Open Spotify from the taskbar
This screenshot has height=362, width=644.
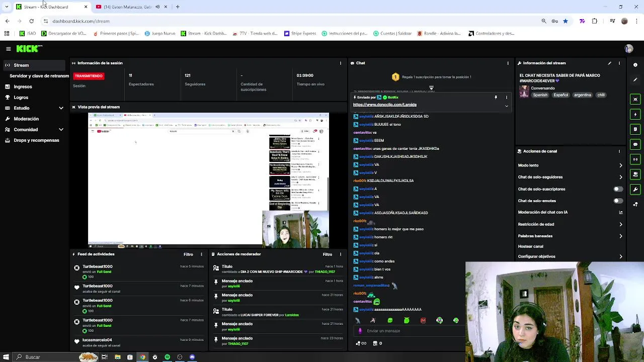click(x=168, y=357)
